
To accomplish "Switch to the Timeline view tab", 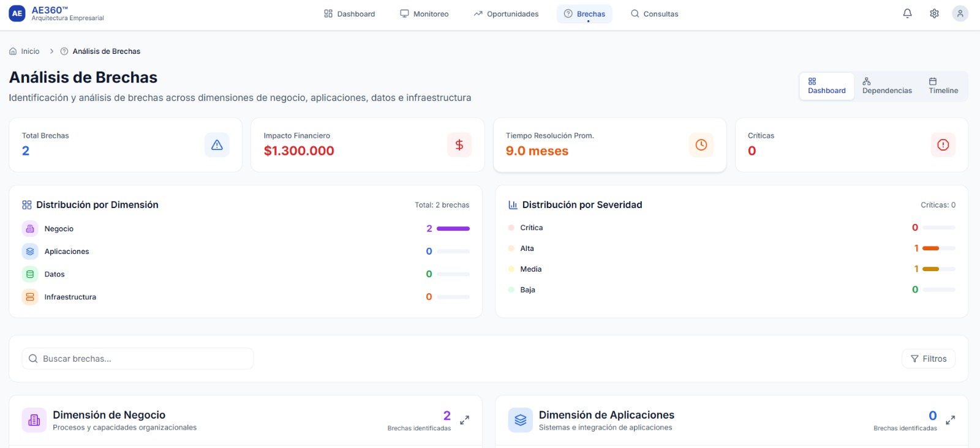I will [943, 86].
